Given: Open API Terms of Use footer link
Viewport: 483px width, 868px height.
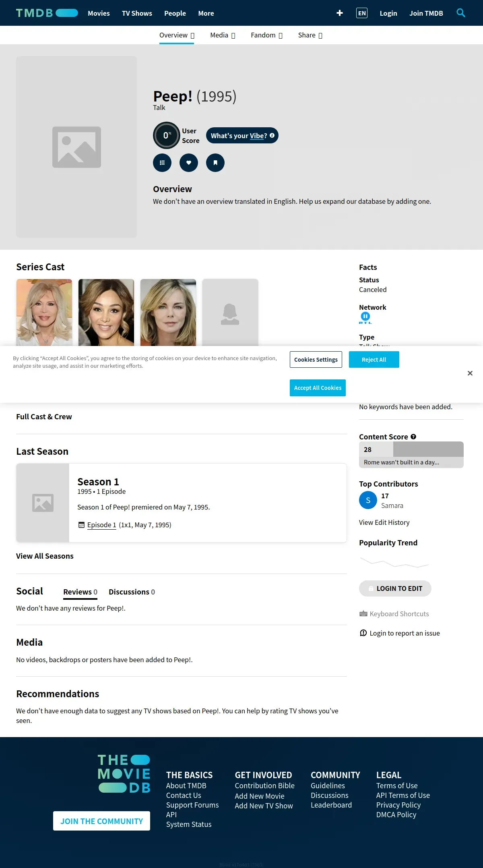Looking at the screenshot, I should [403, 795].
